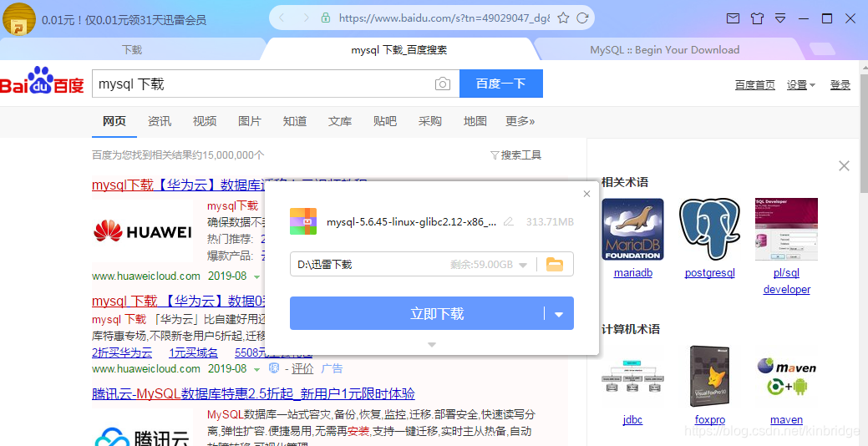The width and height of the screenshot is (868, 446).
Task: Click the mariadb seal thumbnail
Action: click(632, 229)
